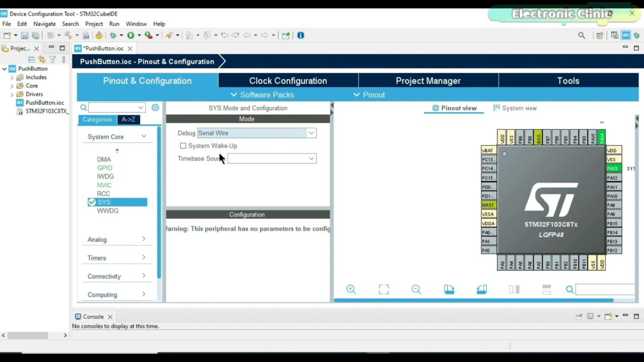The image size is (644, 362).
Task: Expand the Computing category
Action: (144, 295)
